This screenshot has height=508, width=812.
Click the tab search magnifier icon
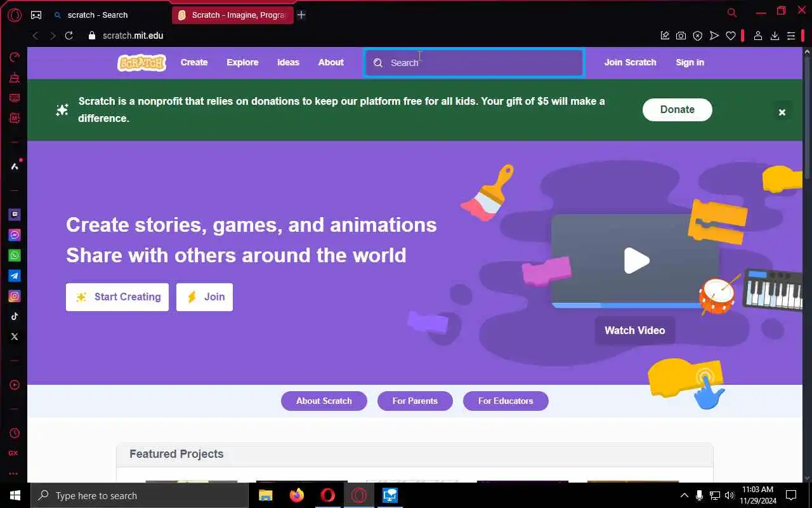coord(732,13)
